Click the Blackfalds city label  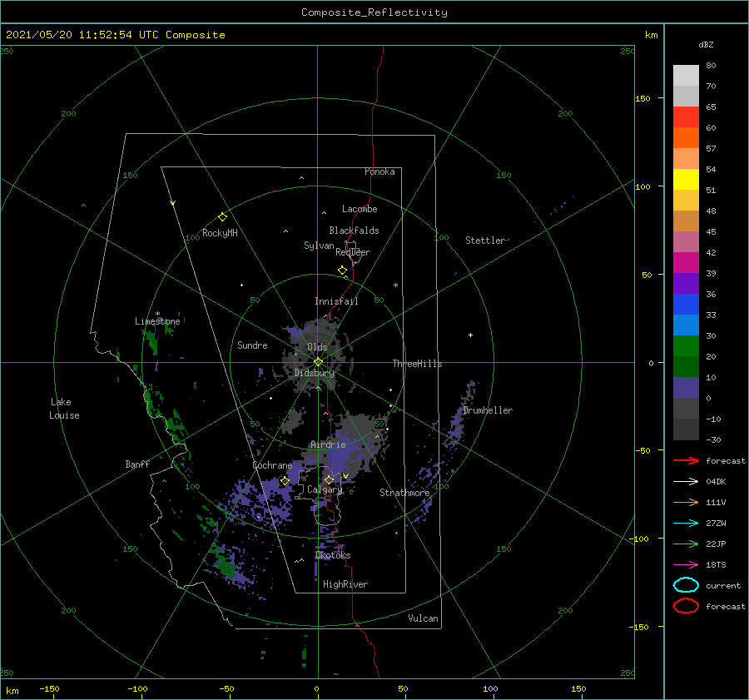[x=354, y=231]
